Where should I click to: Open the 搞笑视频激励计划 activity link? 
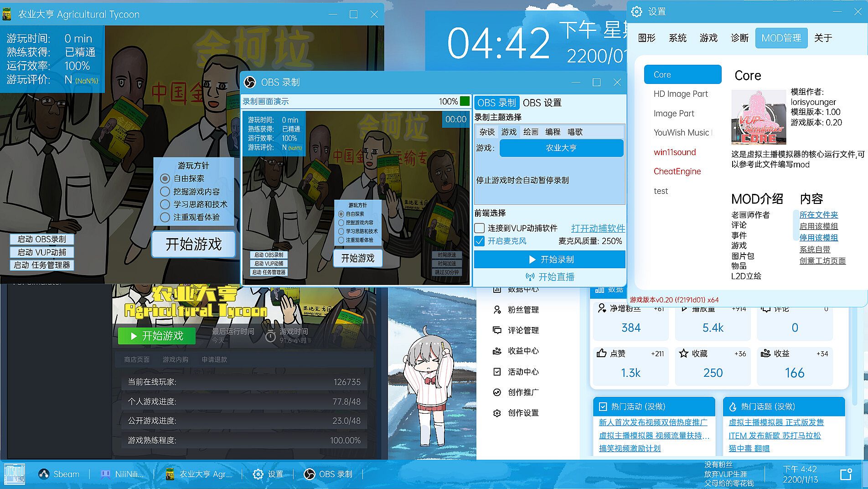click(x=630, y=448)
